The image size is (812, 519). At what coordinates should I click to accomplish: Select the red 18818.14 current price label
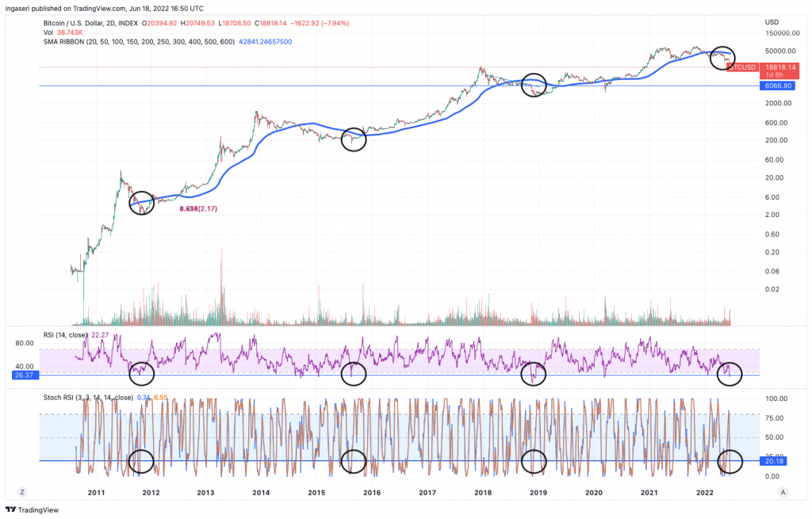(x=780, y=67)
